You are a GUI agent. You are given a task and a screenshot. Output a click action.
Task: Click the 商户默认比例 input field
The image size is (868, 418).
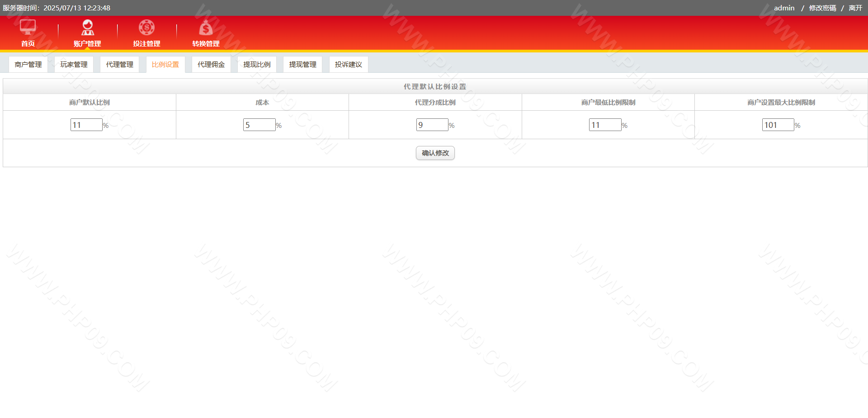(x=86, y=125)
